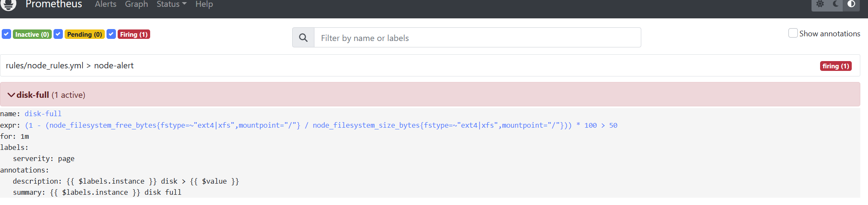
Task: Click the red Firing (1) badge
Action: (134, 34)
